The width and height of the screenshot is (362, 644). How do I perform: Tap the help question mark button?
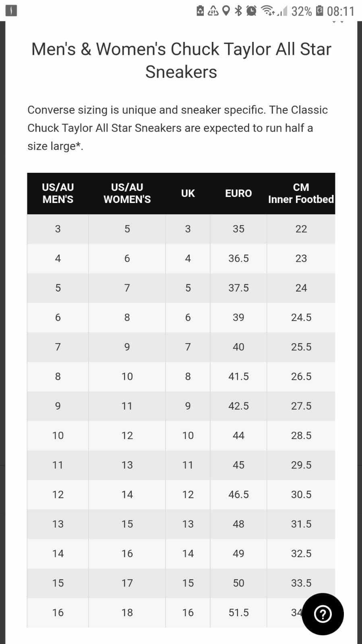(323, 614)
